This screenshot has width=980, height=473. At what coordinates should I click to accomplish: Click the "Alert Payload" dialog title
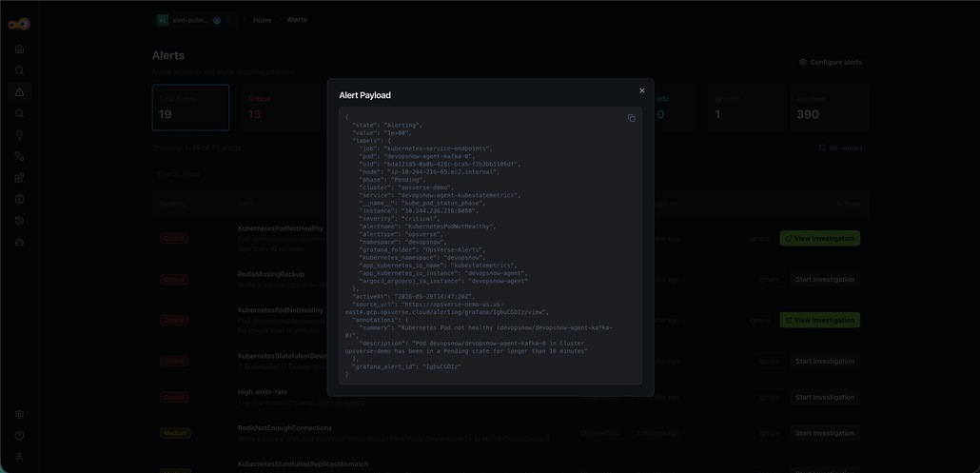(x=365, y=95)
